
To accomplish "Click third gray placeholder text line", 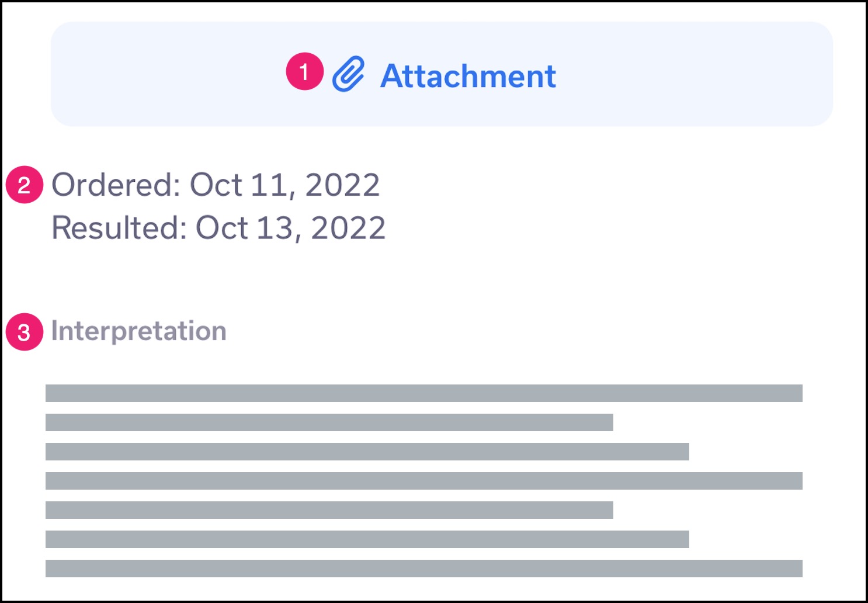I will click(367, 452).
